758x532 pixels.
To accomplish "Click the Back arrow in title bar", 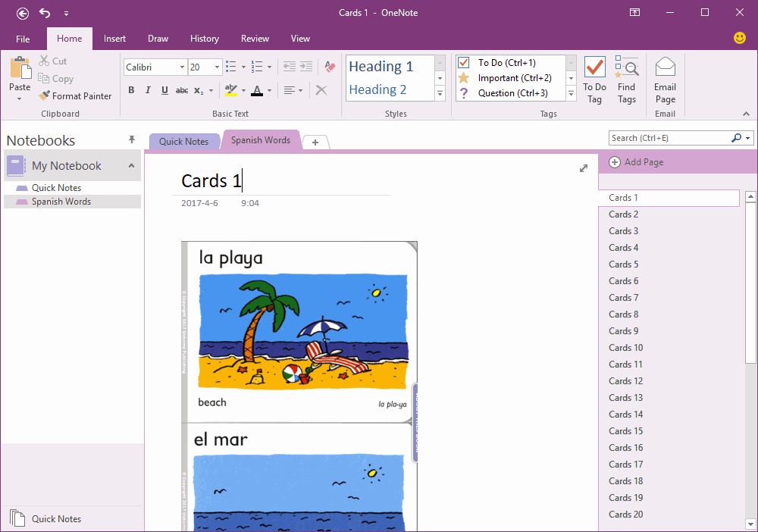I will pyautogui.click(x=23, y=13).
